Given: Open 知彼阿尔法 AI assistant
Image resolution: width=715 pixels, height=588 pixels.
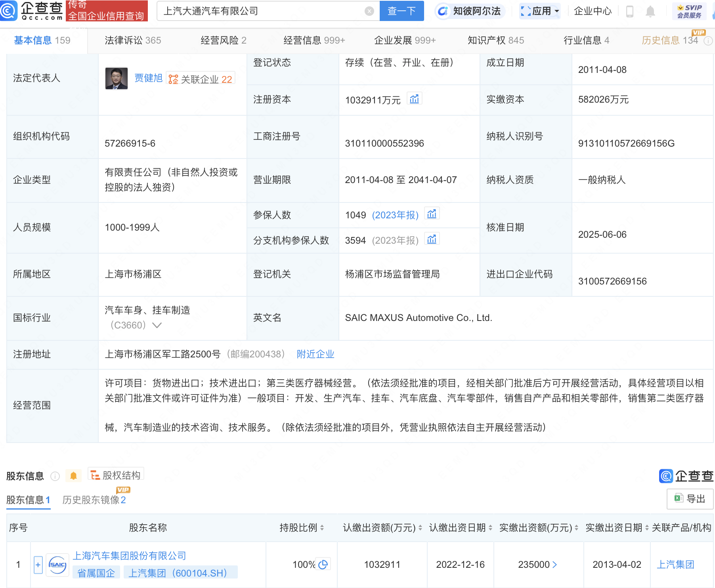Looking at the screenshot, I should click(x=470, y=11).
